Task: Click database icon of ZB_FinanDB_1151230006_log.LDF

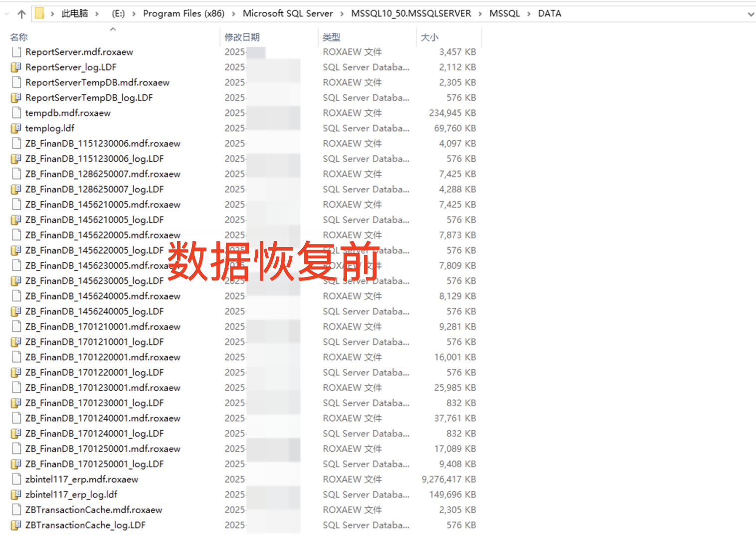Action: [16, 159]
